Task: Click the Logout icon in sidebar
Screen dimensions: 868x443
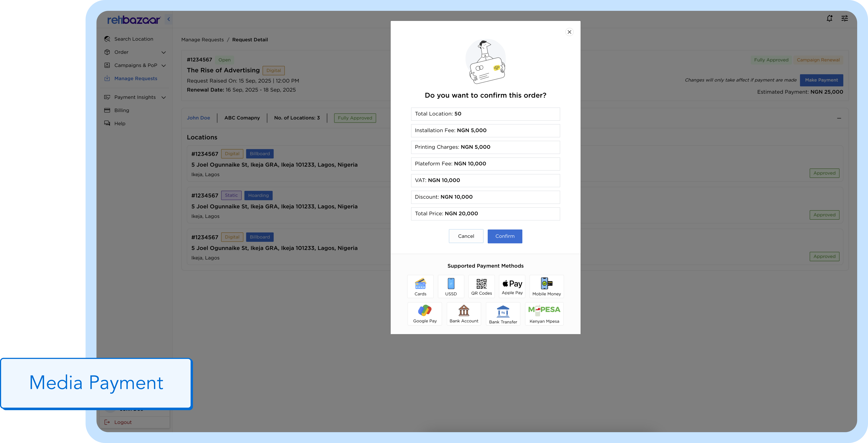Action: 107,422
